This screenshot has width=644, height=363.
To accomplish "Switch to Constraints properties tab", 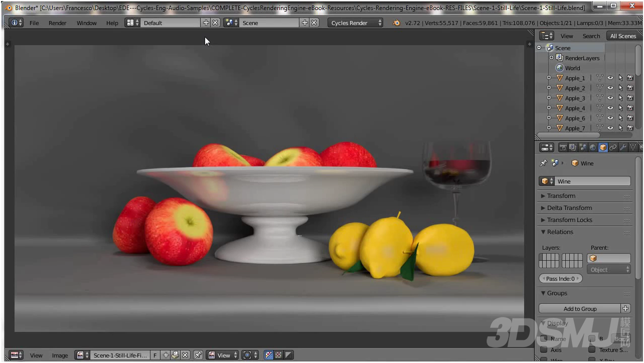I will click(613, 147).
